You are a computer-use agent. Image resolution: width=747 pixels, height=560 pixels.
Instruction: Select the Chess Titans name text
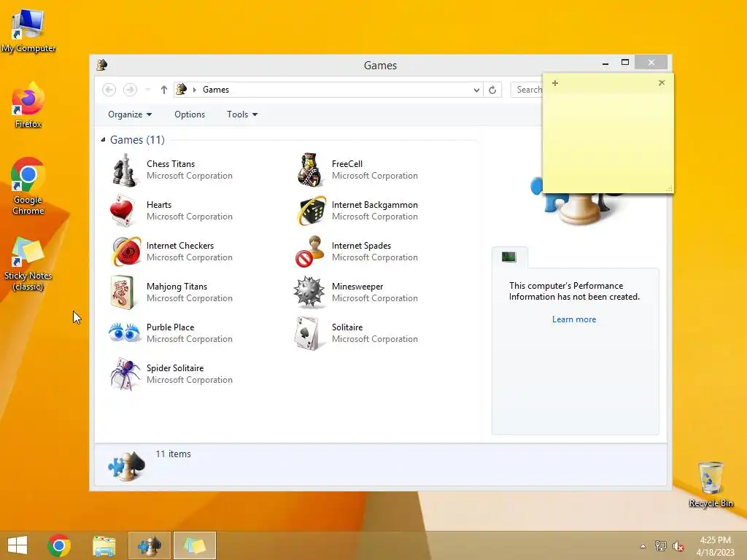171,164
